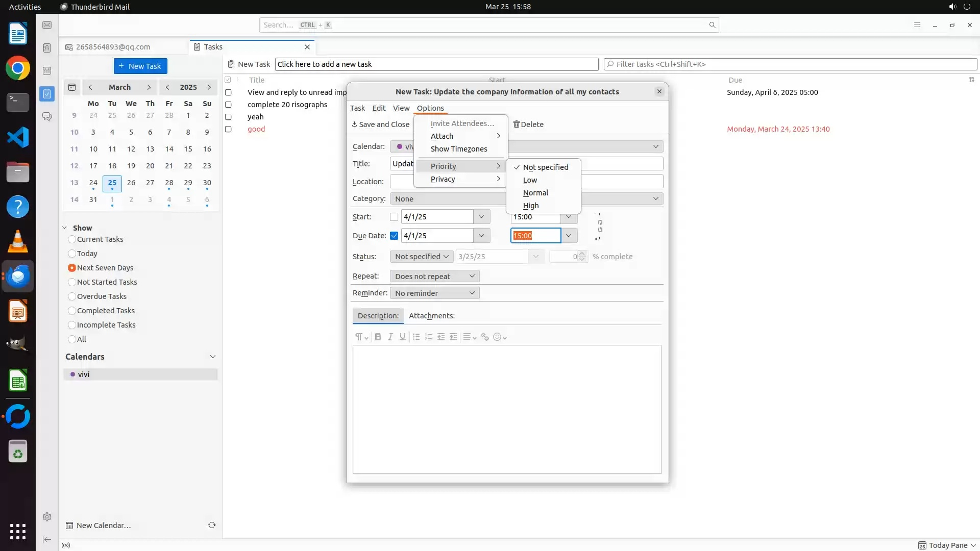This screenshot has height=551, width=980.
Task: Open the Repeat dropdown
Action: point(434,276)
